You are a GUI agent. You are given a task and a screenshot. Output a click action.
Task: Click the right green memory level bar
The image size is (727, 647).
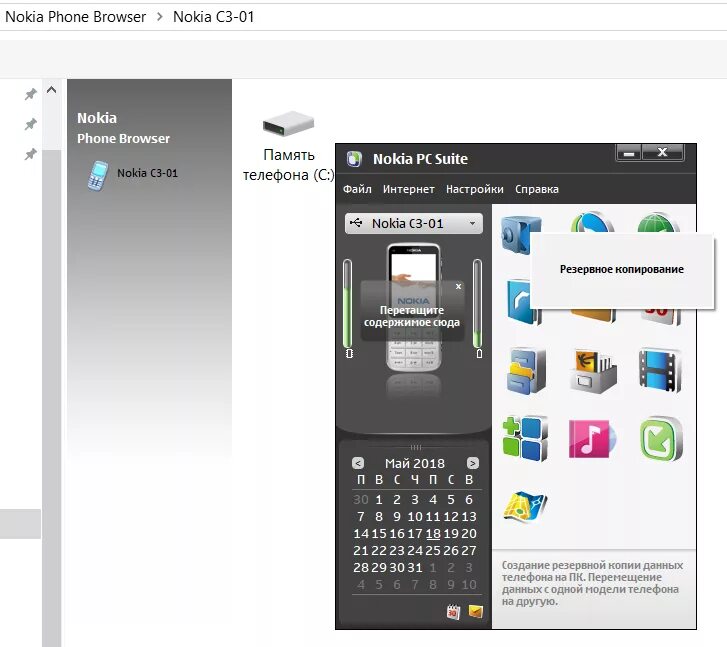478,304
